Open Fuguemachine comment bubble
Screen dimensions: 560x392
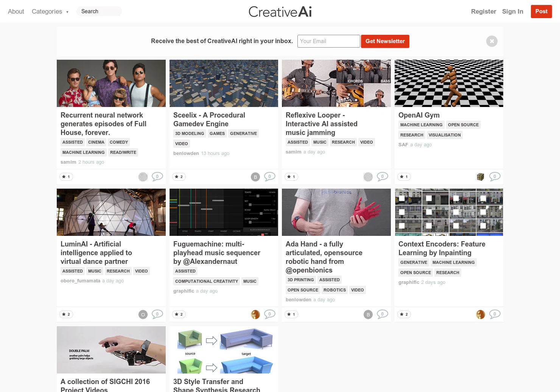coord(270,314)
